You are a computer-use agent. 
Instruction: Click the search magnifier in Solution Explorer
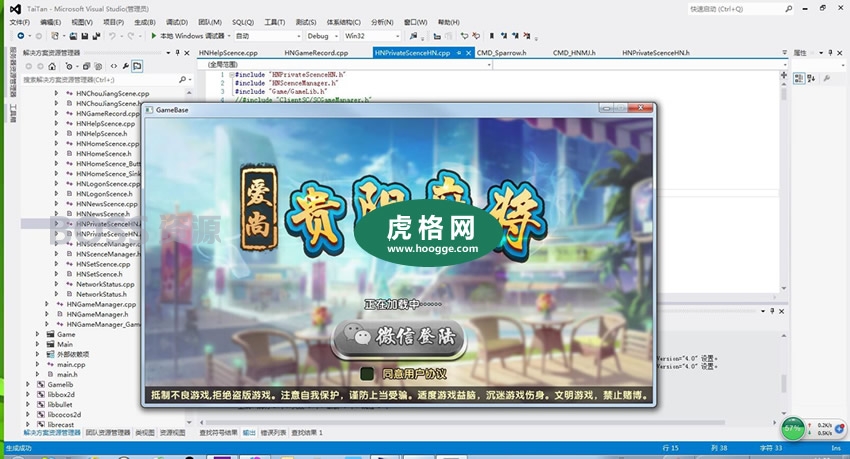click(x=182, y=80)
